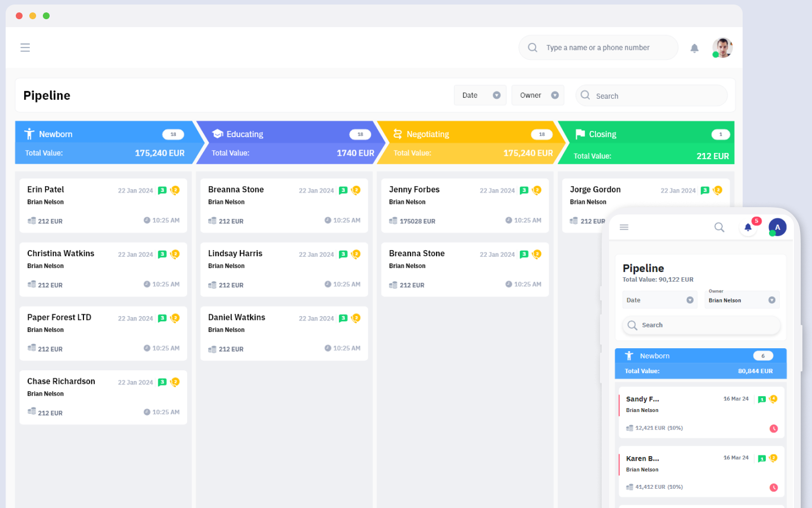Screen dimensions: 812x508
Task: Open the user profile avatar photo
Action: (x=722, y=48)
